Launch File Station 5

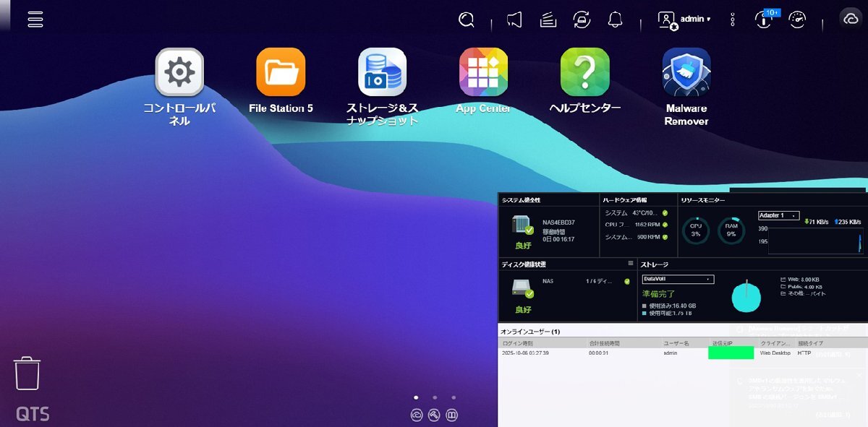tap(281, 72)
